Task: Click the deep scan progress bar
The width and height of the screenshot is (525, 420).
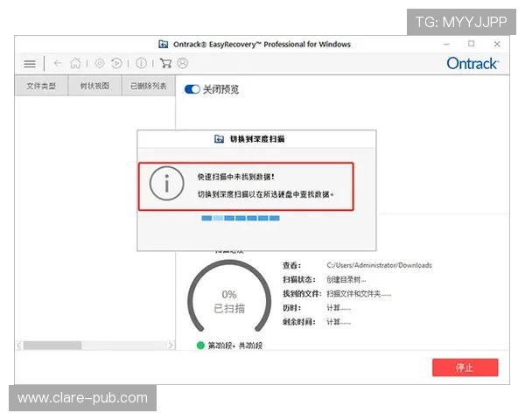Action: pos(241,219)
